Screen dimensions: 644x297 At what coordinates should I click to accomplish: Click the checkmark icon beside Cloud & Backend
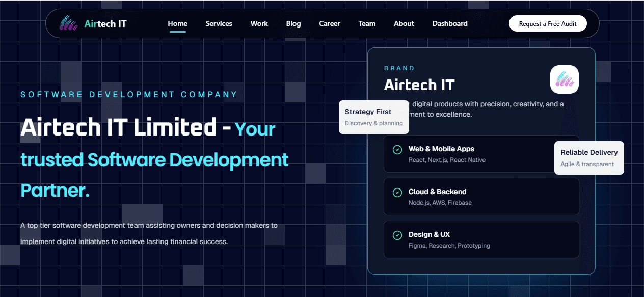pyautogui.click(x=397, y=193)
